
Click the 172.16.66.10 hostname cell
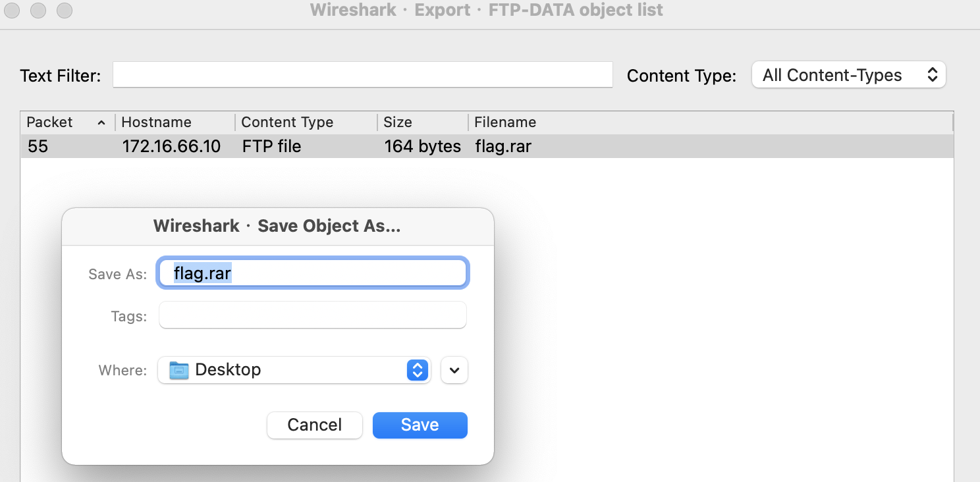pos(171,146)
